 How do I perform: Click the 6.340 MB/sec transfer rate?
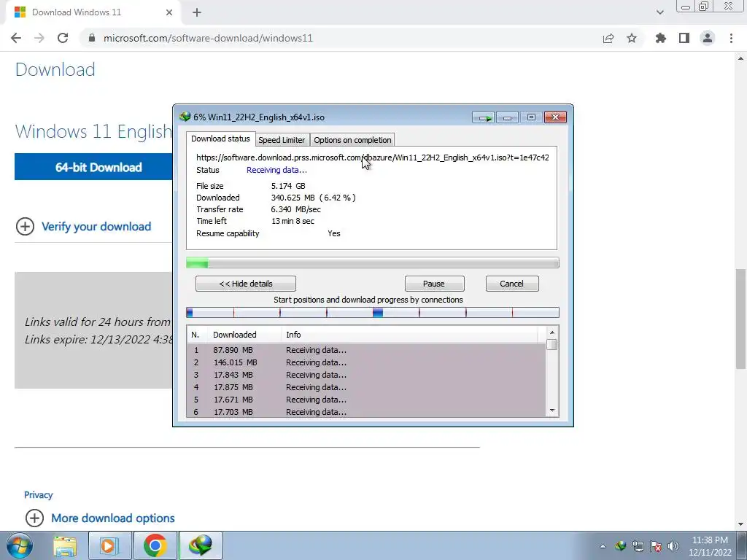click(x=296, y=209)
